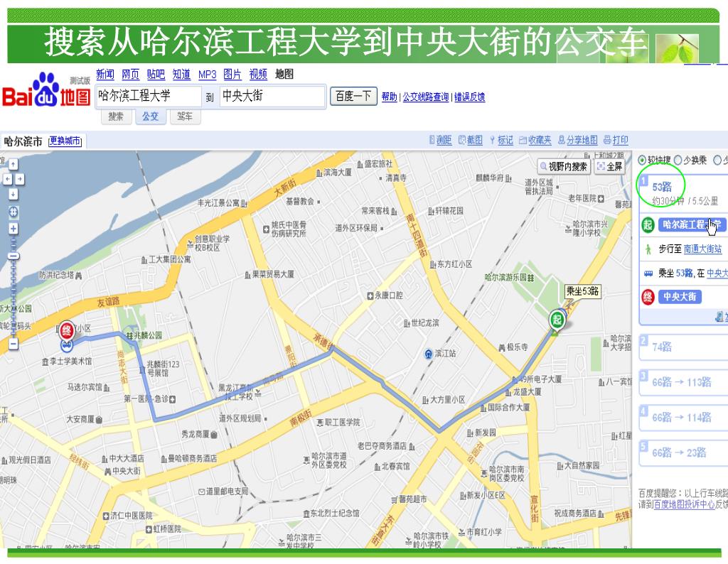The height and width of the screenshot is (564, 728).
Task: Click the 兆麟公园 park label on map
Action: (148, 335)
